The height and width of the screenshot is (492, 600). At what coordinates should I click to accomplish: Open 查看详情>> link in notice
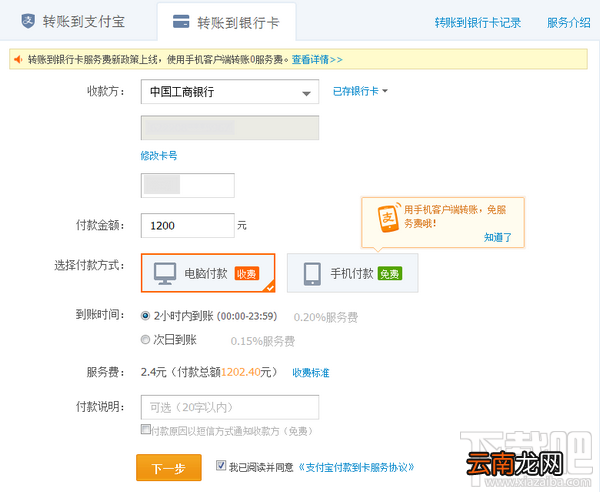[x=317, y=60]
